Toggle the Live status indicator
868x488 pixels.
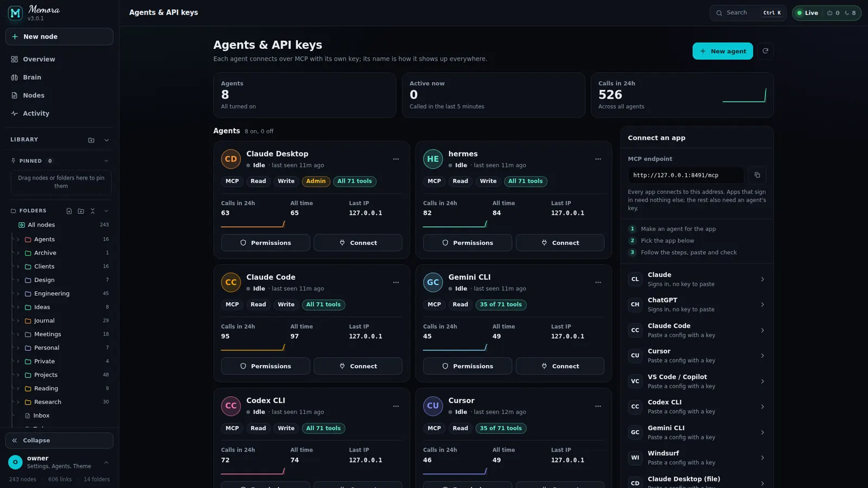[x=808, y=13]
